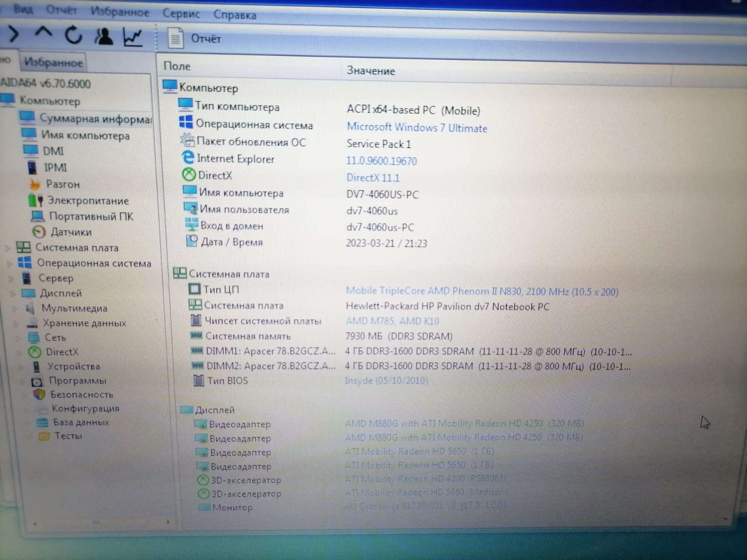The width and height of the screenshot is (747, 560).
Task: Select Тесты in the sidebar tree
Action: (68, 436)
